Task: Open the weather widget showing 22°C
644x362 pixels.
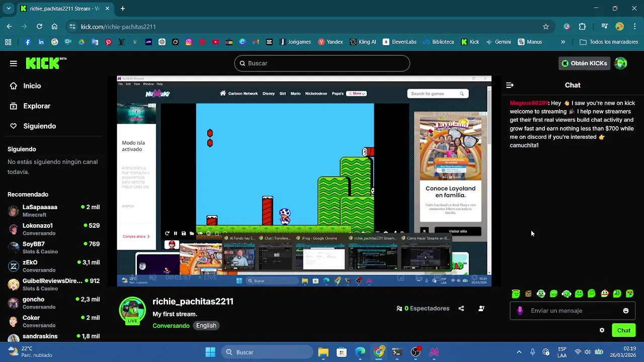Action: point(30,352)
